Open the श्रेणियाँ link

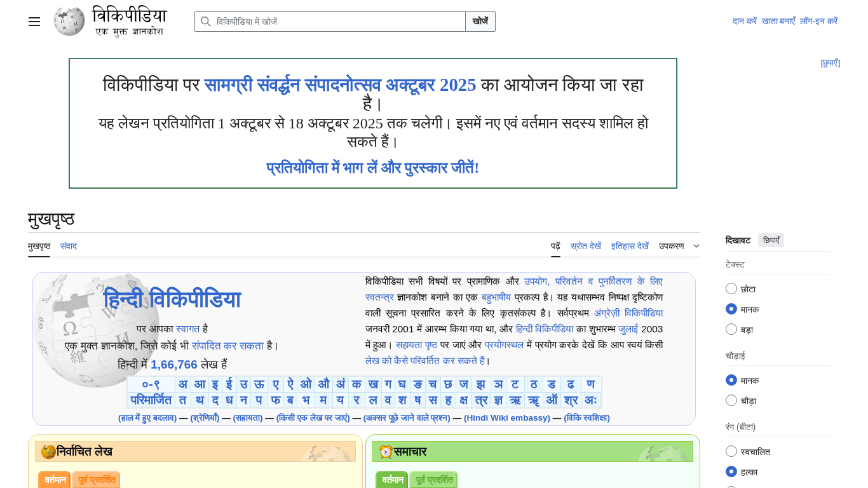205,417
